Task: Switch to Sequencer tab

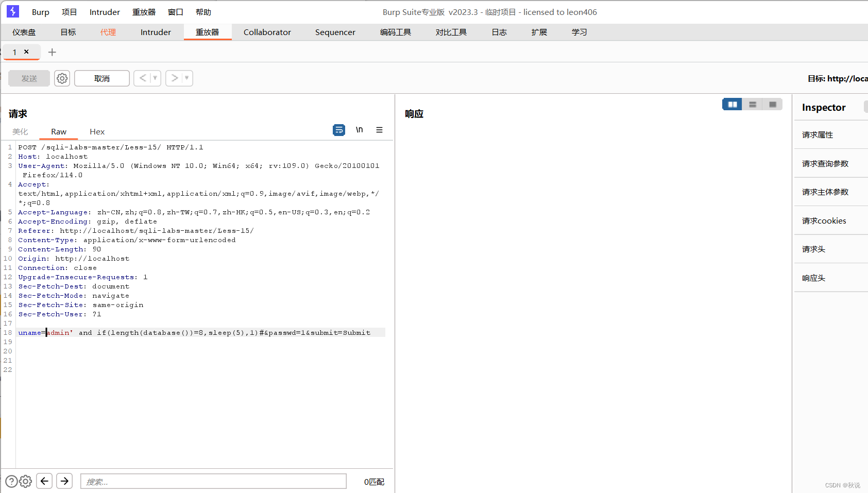Action: coord(335,32)
